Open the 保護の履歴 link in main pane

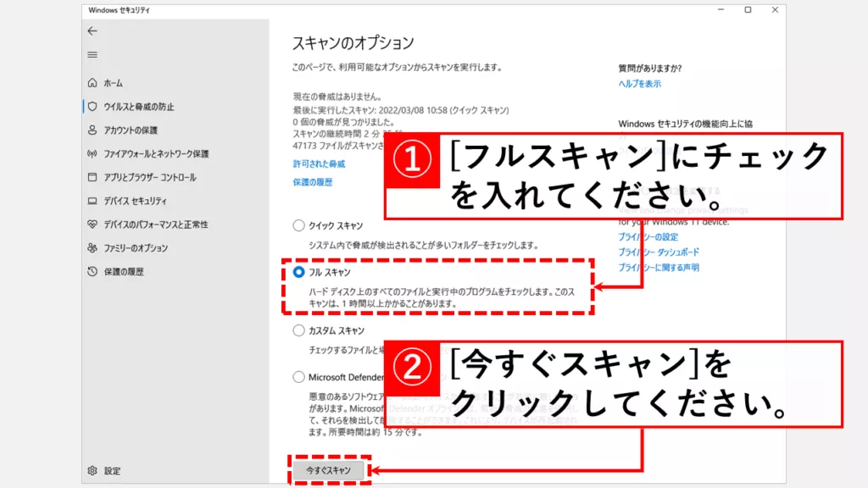[313, 182]
